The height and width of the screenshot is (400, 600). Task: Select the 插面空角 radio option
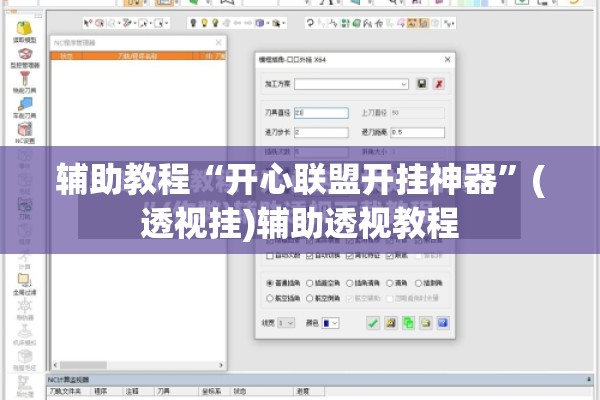coord(310,283)
